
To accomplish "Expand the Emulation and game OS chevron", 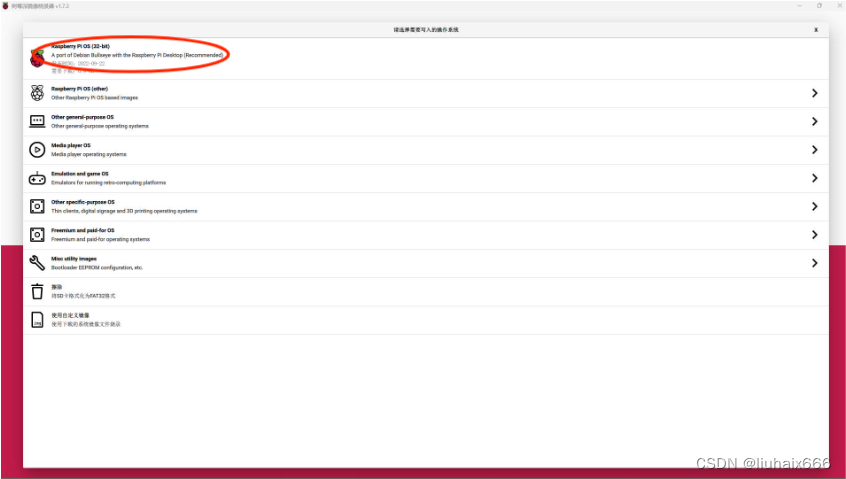I will pyautogui.click(x=815, y=178).
